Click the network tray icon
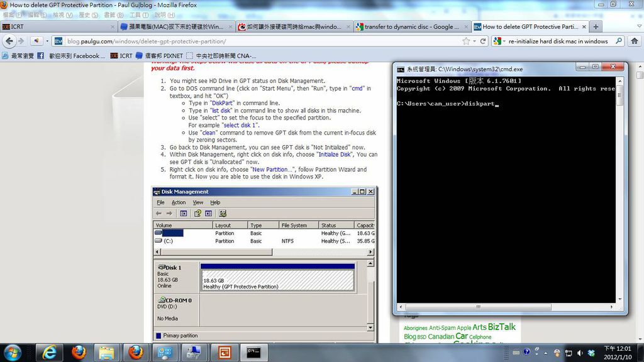Screen dimensions: 644x362 click(x=569, y=353)
